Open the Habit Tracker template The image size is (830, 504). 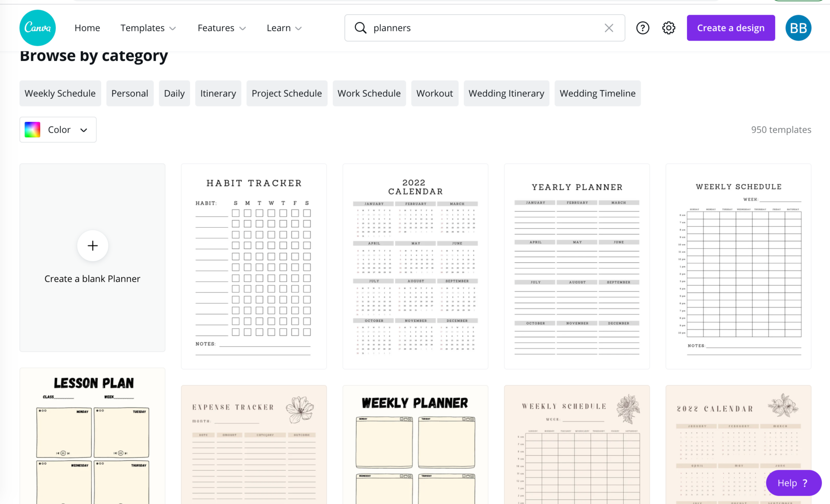(x=254, y=266)
